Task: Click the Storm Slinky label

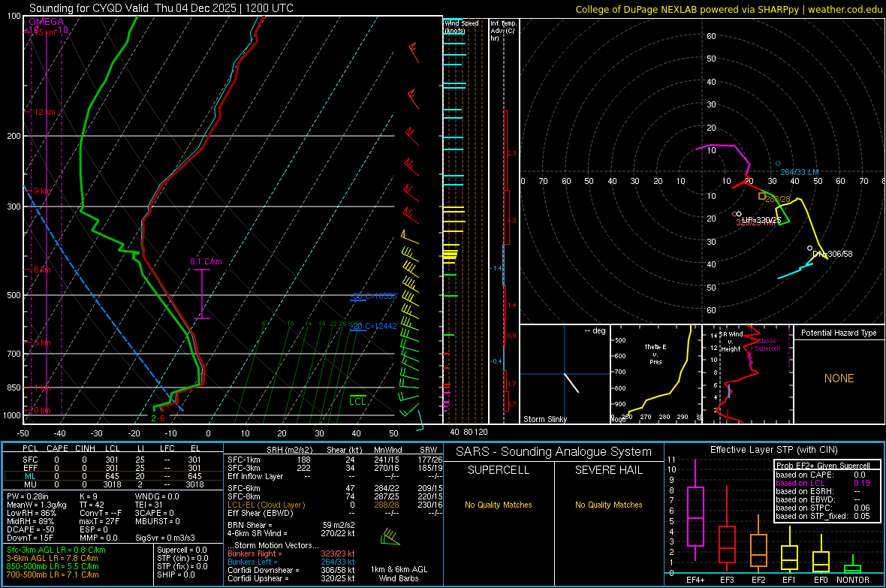Action: tap(544, 419)
